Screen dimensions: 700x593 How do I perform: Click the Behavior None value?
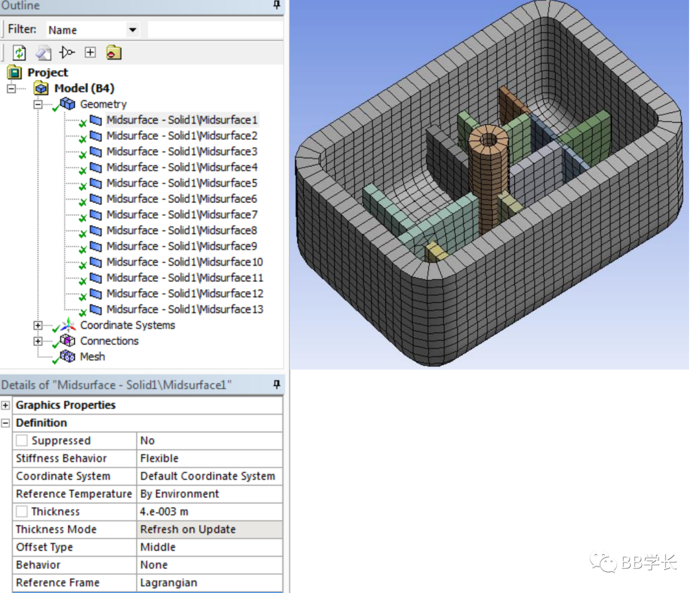(x=209, y=565)
